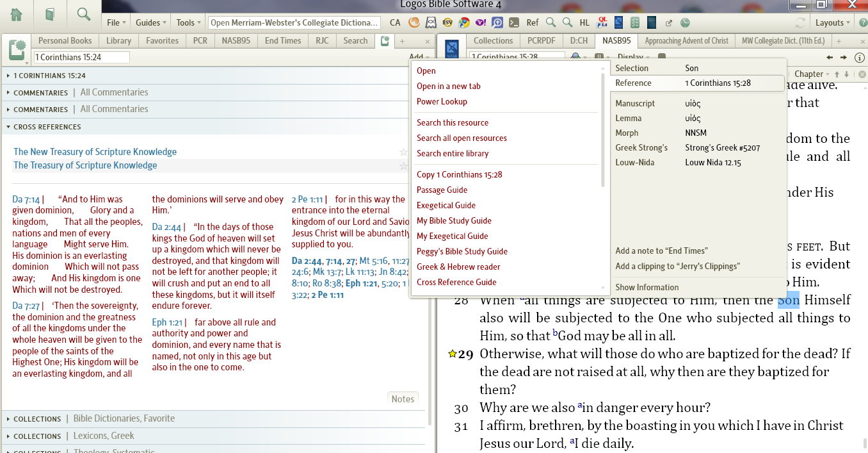Click the Da 7:14 reference link

click(26, 199)
